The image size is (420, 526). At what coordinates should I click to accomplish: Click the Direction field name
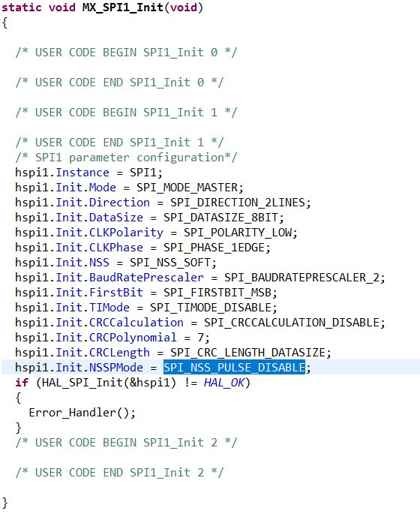(119, 203)
